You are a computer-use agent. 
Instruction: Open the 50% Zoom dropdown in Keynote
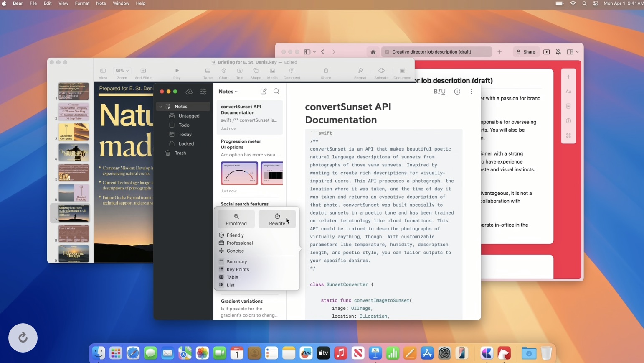pyautogui.click(x=122, y=71)
